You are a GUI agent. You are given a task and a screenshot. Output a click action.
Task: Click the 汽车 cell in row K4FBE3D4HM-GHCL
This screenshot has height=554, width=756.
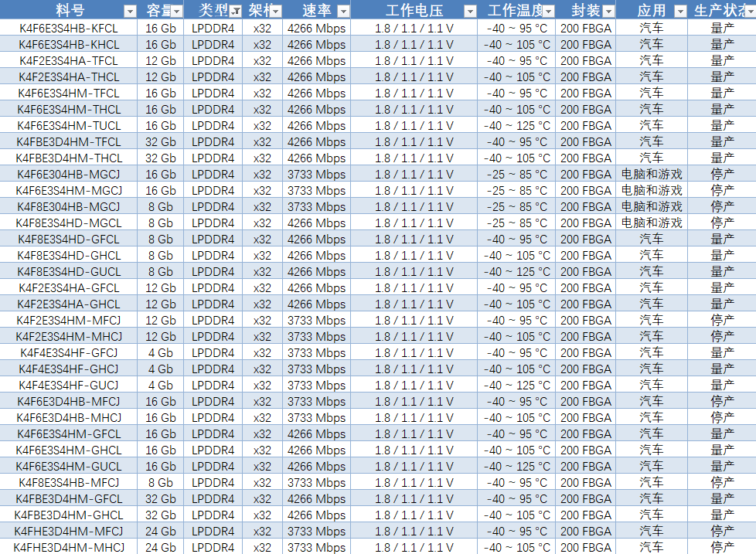(x=652, y=515)
